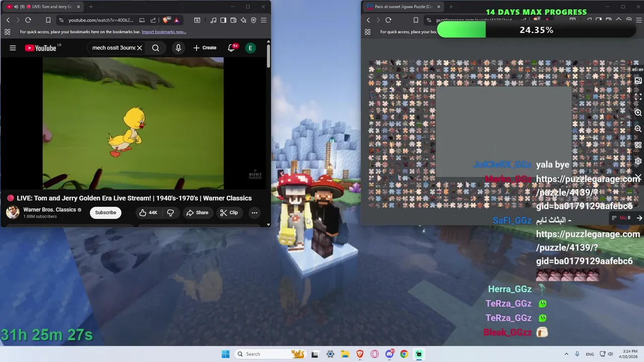Zoom in on the jigsaw puzzle
The width and height of the screenshot is (644, 362).
[638, 113]
